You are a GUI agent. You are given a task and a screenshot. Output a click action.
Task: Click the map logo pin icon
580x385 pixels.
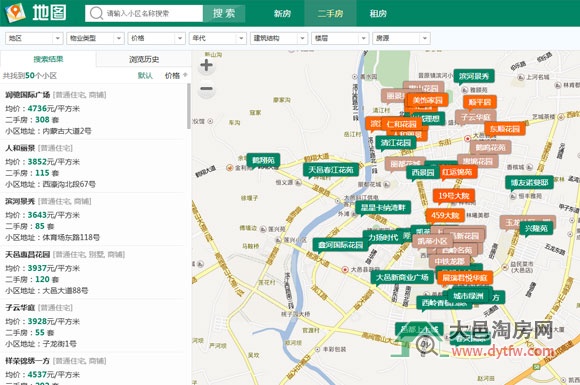coord(15,13)
